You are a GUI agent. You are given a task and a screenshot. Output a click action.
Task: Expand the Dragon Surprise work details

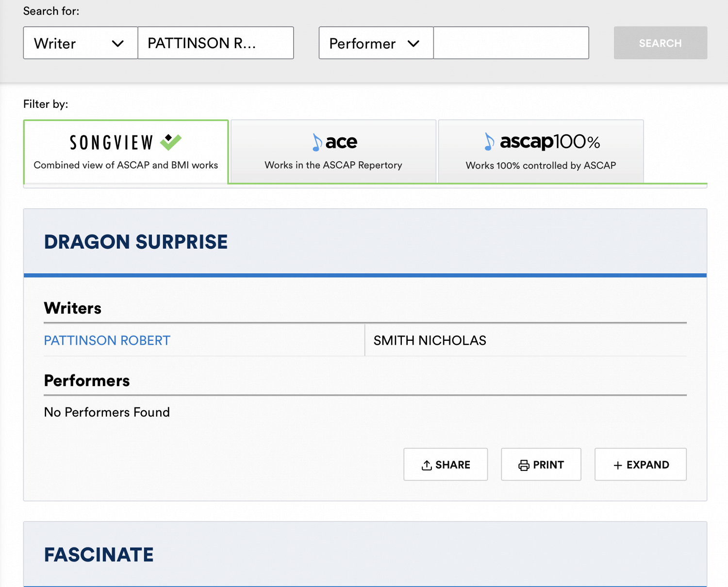[640, 465]
